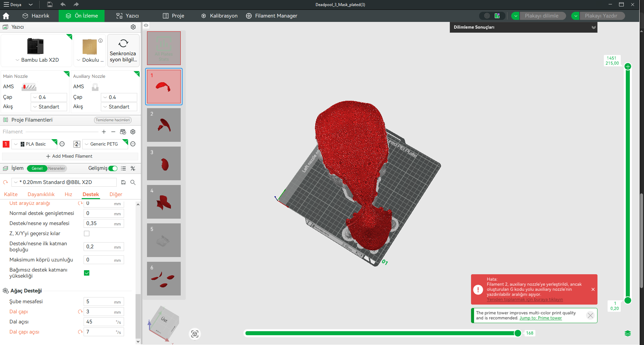Viewport: 644px width, 345px height.
Task: Save the process preset icon
Action: [x=123, y=182]
